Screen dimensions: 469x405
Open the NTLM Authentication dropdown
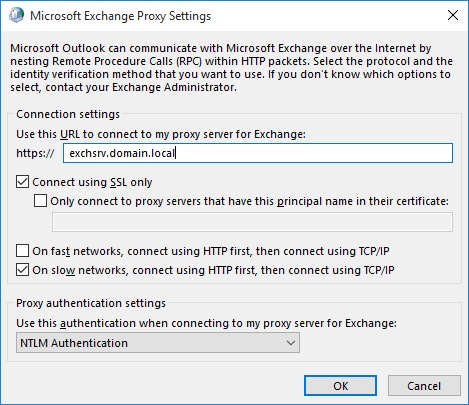158,343
